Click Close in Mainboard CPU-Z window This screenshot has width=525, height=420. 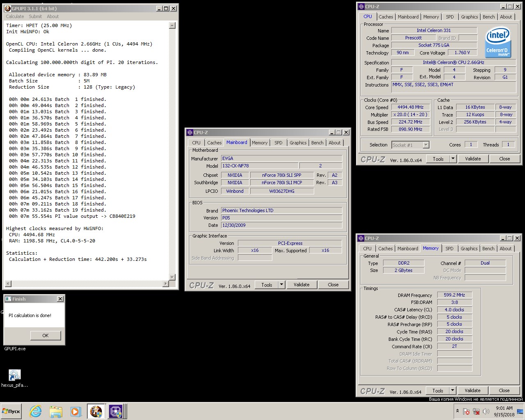pos(333,285)
